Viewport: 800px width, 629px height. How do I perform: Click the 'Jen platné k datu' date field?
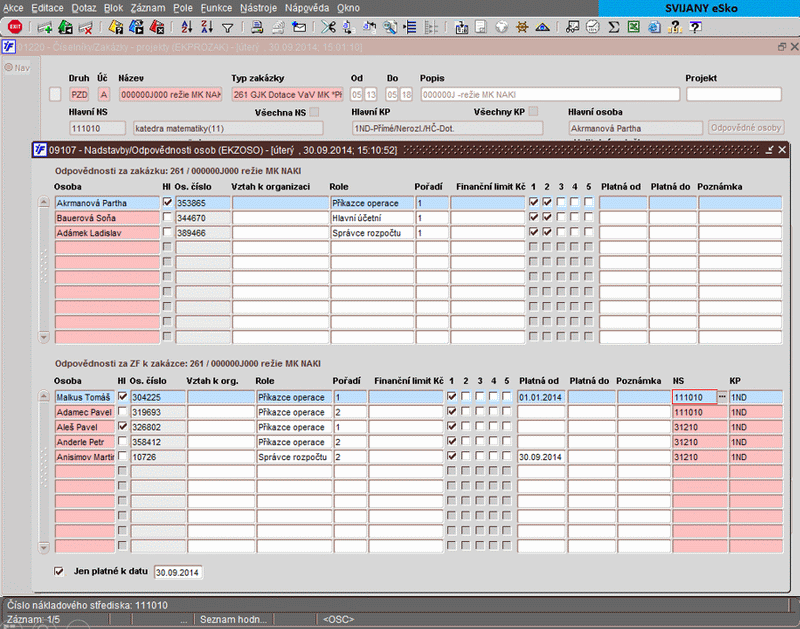coord(178,572)
